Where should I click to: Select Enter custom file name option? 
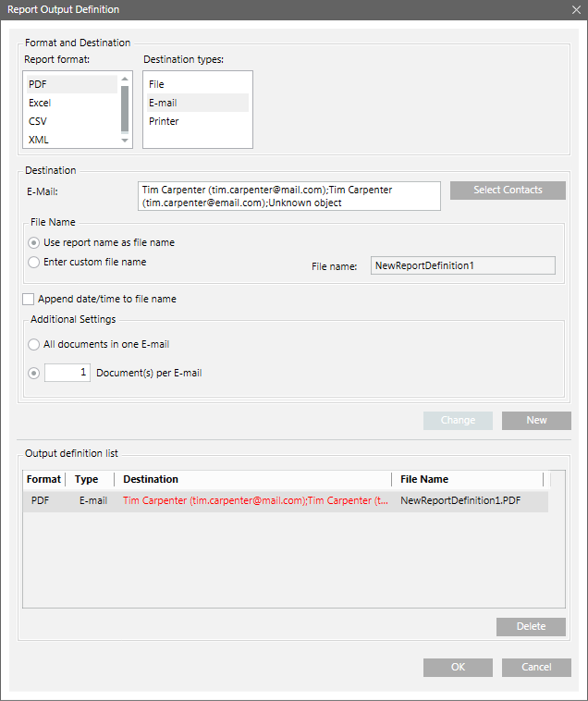pyautogui.click(x=34, y=262)
